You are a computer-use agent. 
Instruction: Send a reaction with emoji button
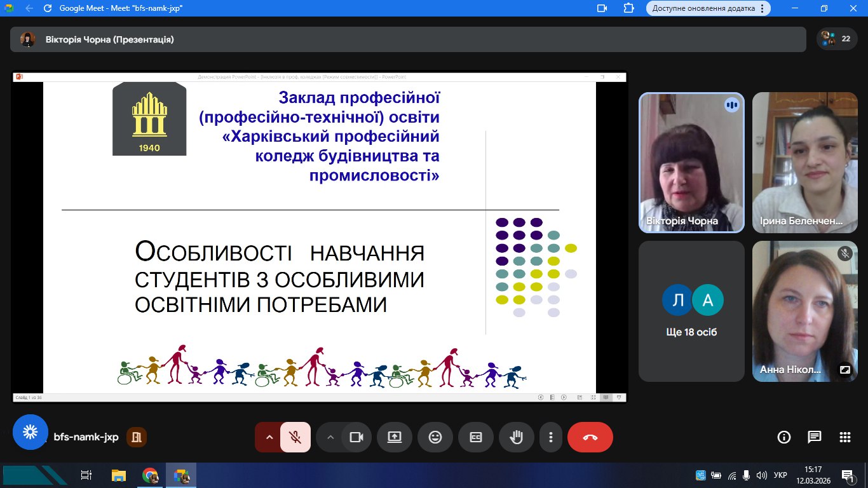pyautogui.click(x=435, y=437)
